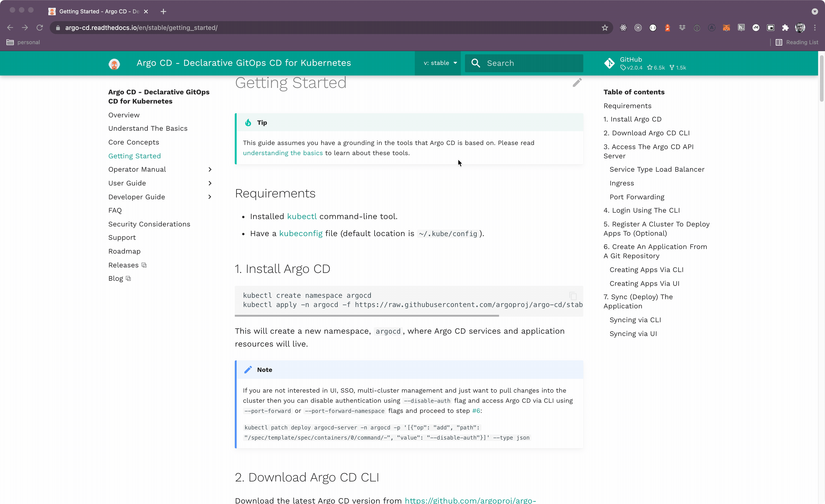
Task: Jump to Syncing via UI
Action: [633, 334]
